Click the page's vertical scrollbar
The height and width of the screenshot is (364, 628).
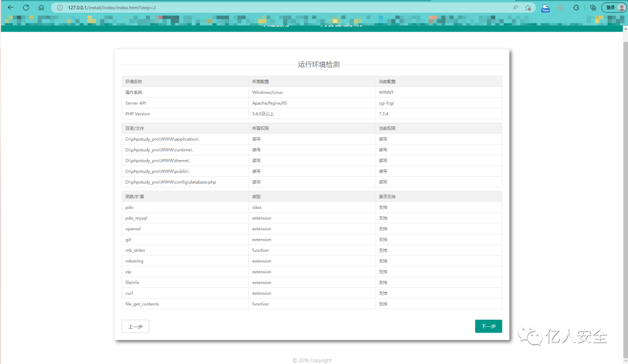pyautogui.click(x=625, y=174)
